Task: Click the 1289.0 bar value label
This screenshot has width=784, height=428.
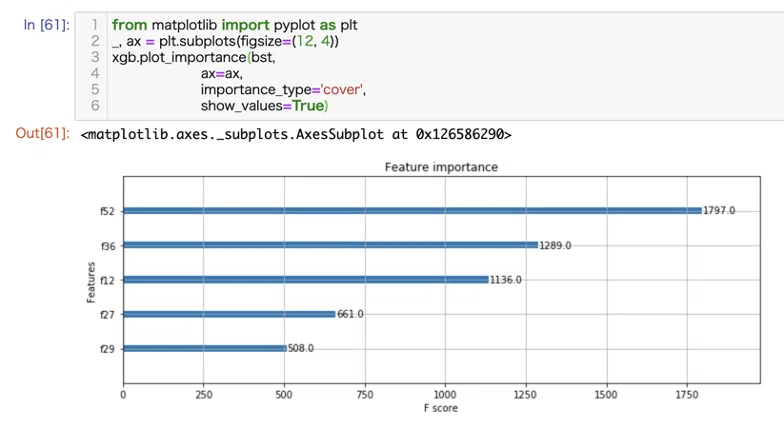Action: pos(555,246)
